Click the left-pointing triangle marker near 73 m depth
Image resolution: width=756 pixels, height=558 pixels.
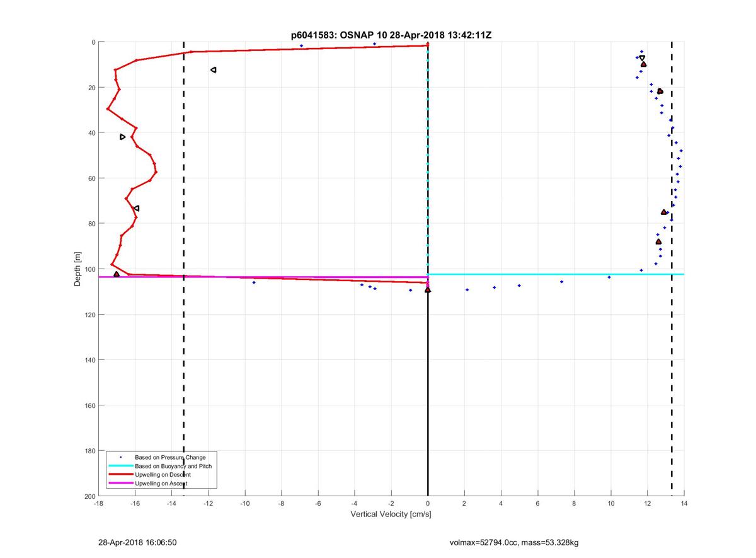coord(136,208)
